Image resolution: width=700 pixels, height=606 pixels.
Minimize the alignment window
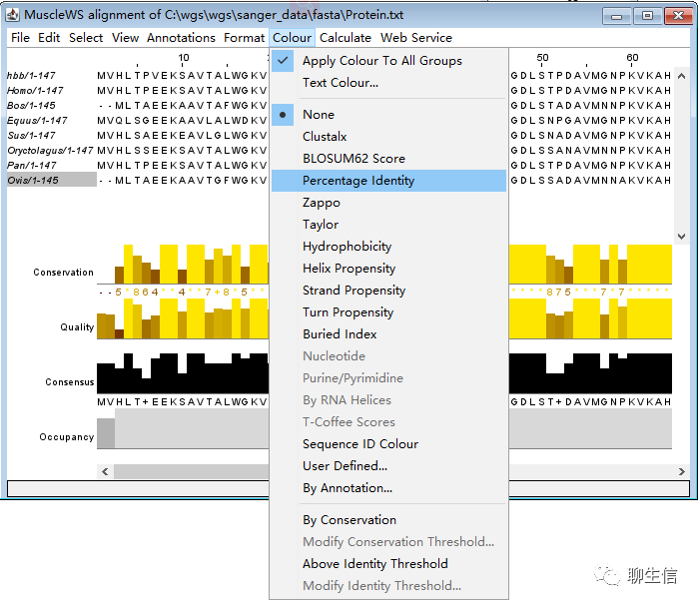tap(616, 16)
